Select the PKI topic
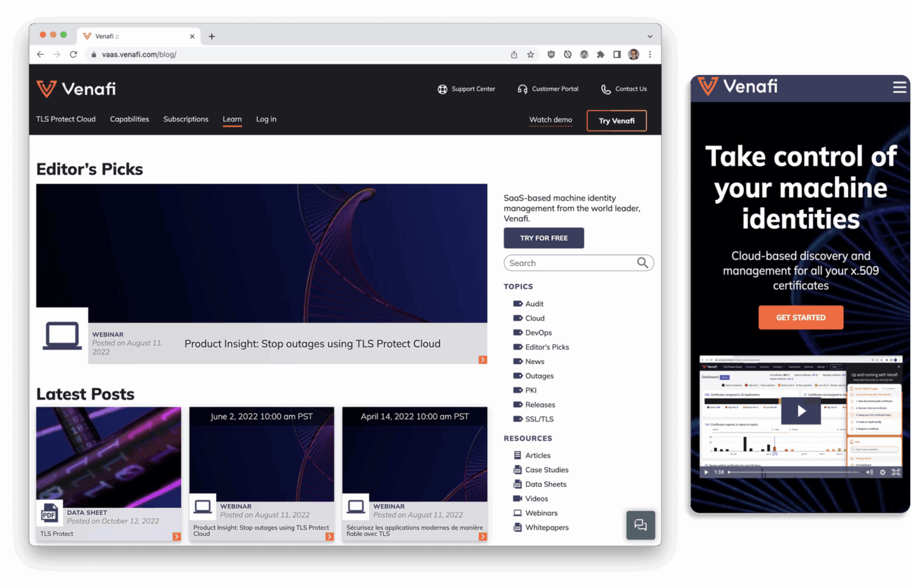The width and height of the screenshot is (912, 588). tap(524, 390)
